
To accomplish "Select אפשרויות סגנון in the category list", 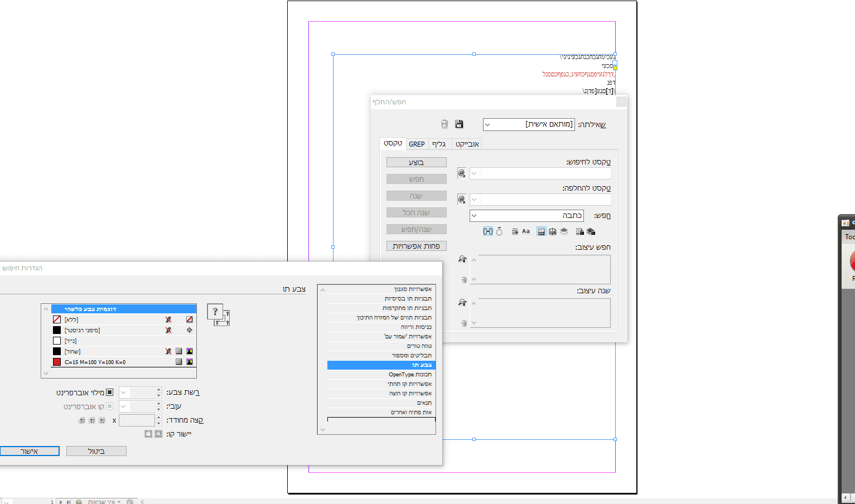I will coord(381,289).
